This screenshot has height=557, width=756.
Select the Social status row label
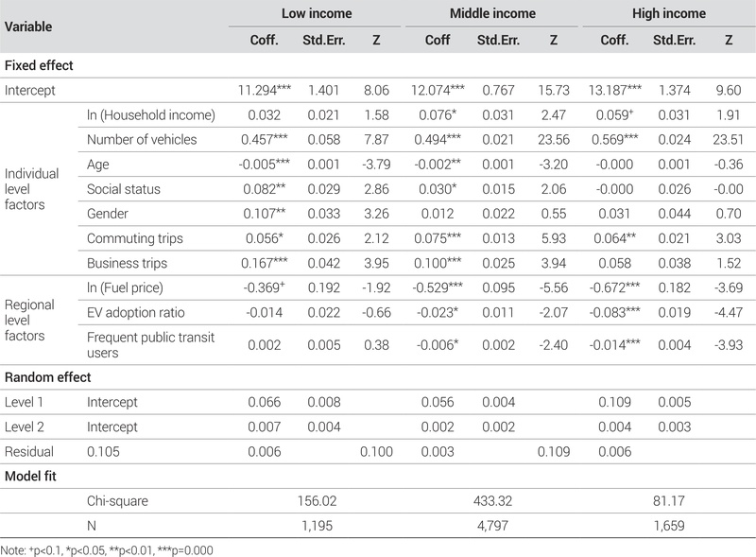(x=124, y=189)
